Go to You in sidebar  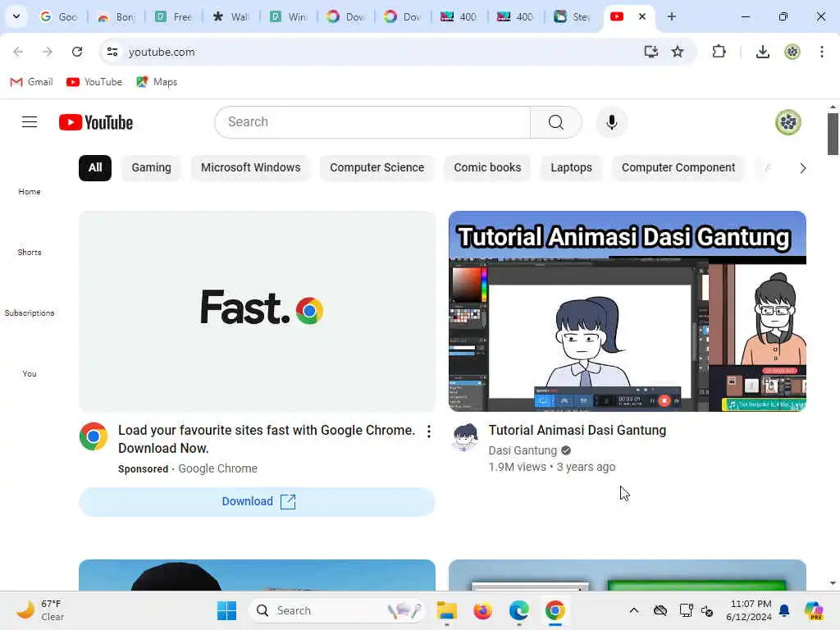(x=30, y=373)
